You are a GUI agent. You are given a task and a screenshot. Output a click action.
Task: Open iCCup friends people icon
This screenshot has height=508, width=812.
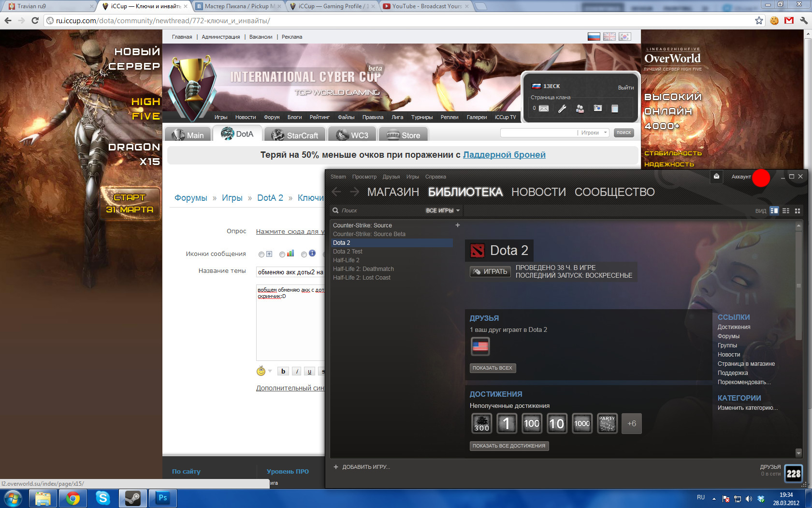click(x=580, y=108)
